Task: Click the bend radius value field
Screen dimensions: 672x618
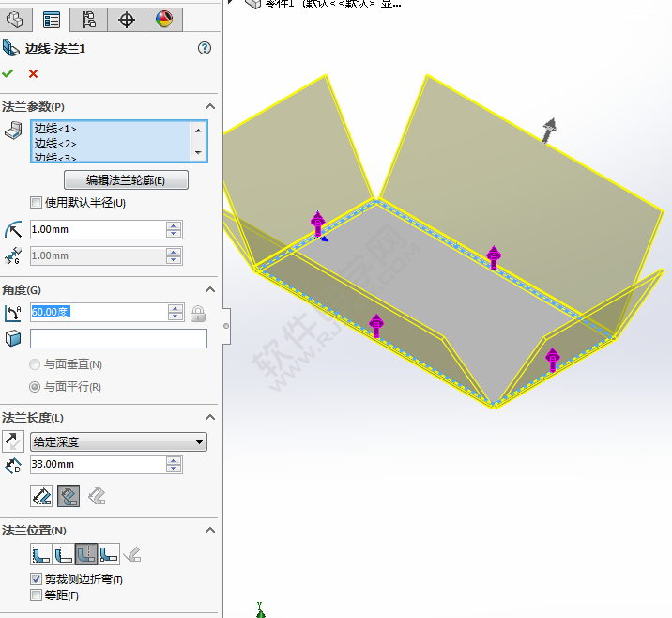Action: point(98,229)
